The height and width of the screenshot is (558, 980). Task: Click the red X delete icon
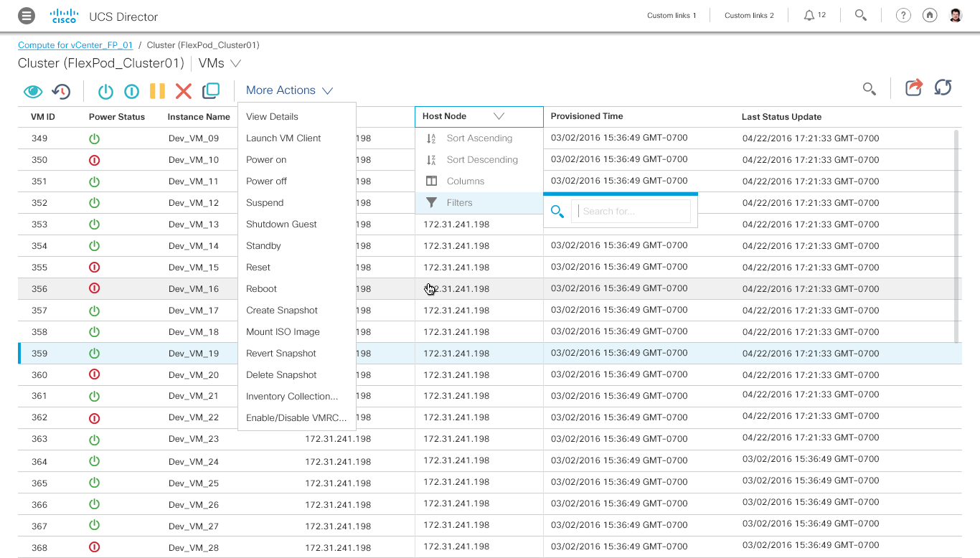tap(184, 91)
